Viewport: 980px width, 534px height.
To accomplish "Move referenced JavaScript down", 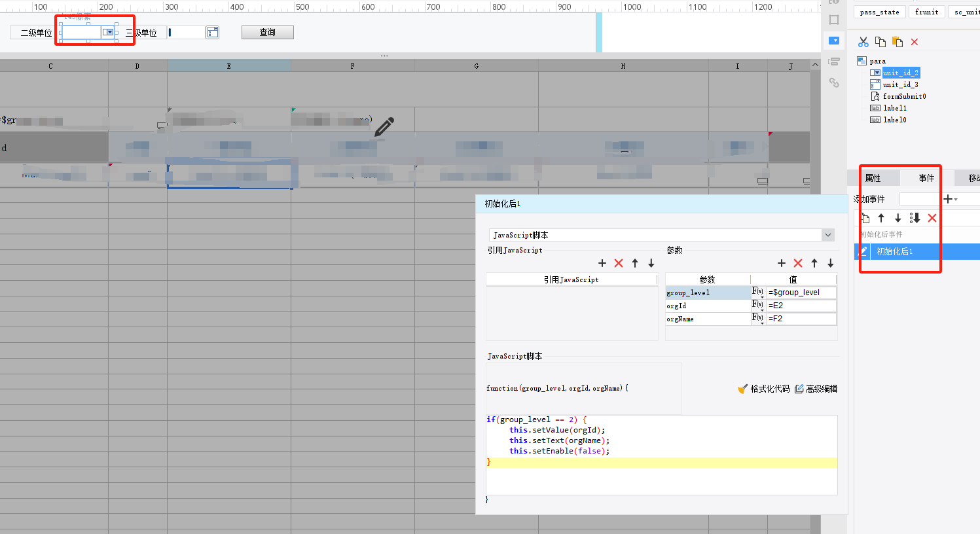I will point(651,263).
